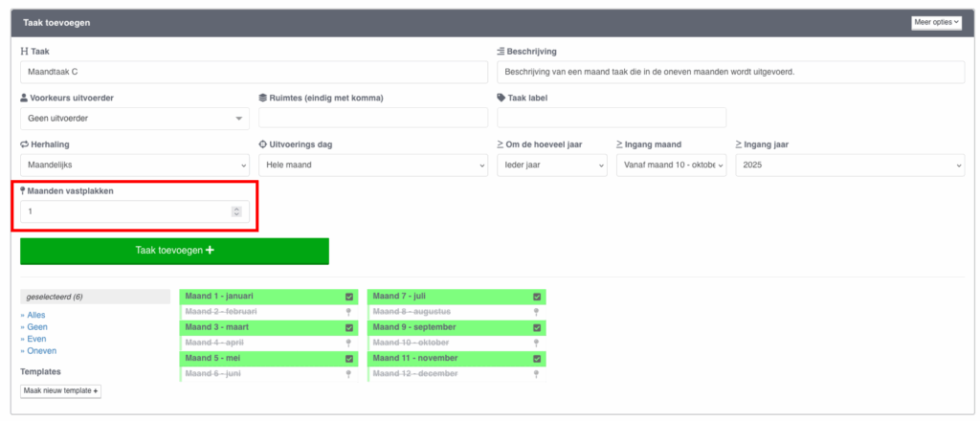Click the tag icon beside Taak label
This screenshot has width=980, height=421.
[x=501, y=98]
